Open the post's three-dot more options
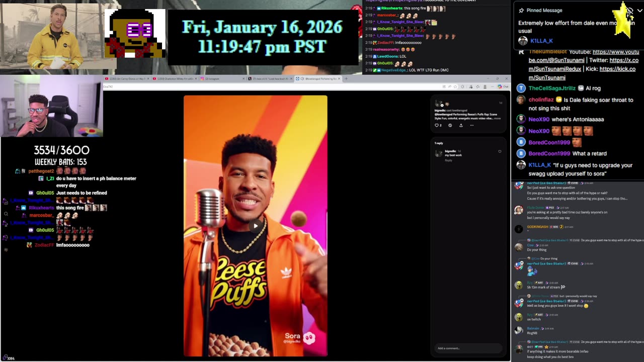The height and width of the screenshot is (362, 644). 471,125
